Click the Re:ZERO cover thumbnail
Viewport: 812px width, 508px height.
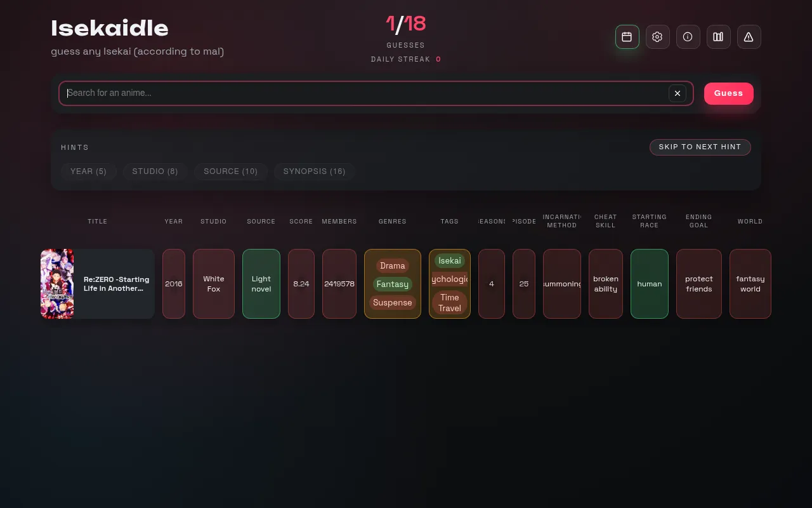tap(57, 284)
